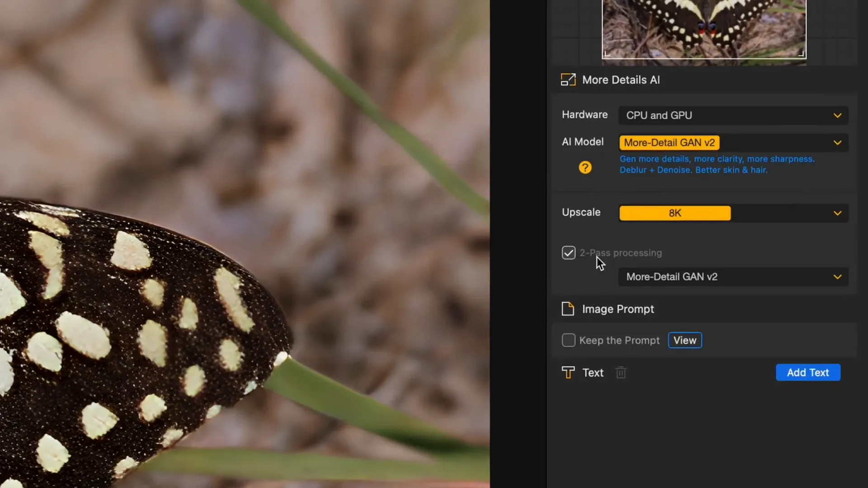Enable the Keep the Prompt checkbox

(568, 340)
